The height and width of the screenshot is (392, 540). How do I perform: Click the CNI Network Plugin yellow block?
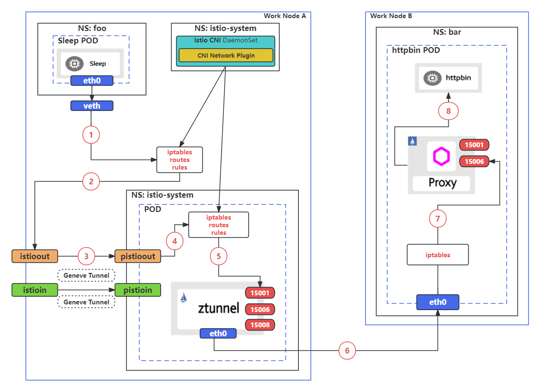[x=225, y=55]
